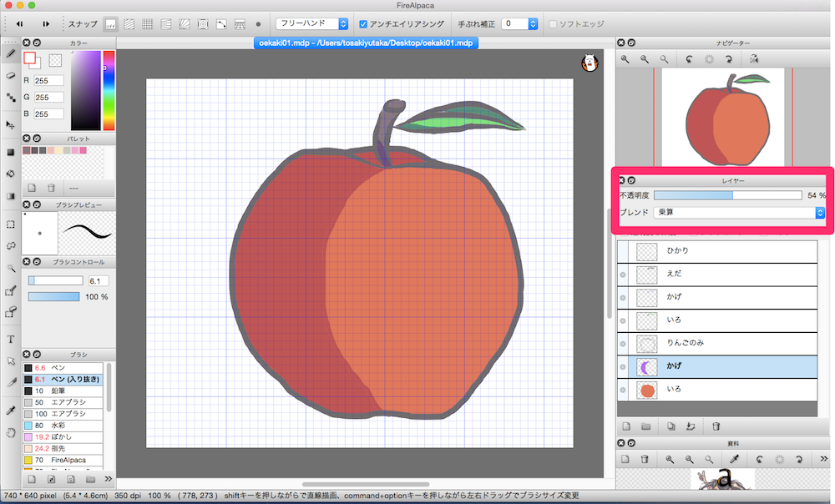Select the lasso selection tool
The width and height of the screenshot is (835, 504).
point(11,246)
